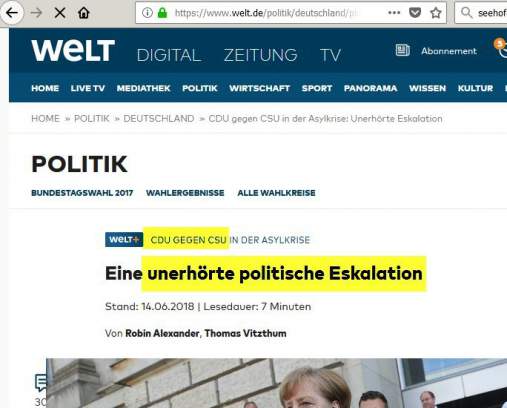Open author Robin Alexander's page

162,333
